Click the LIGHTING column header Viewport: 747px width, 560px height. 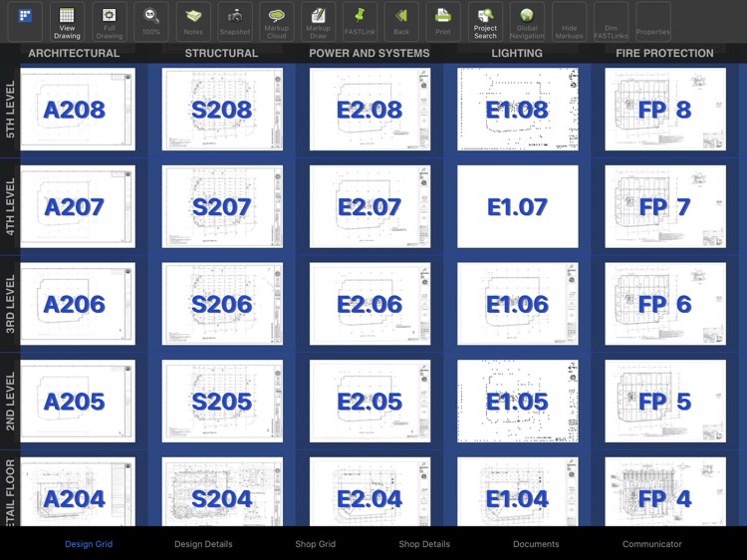pyautogui.click(x=517, y=53)
